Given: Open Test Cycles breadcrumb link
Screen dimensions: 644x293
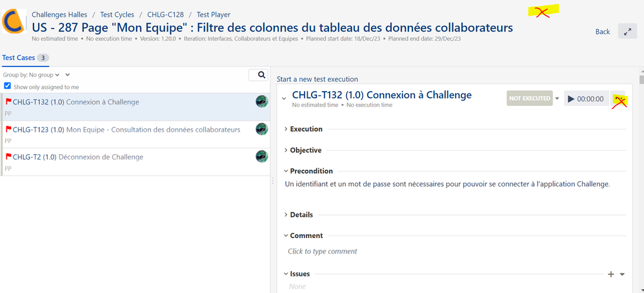Looking at the screenshot, I should coord(116,15).
